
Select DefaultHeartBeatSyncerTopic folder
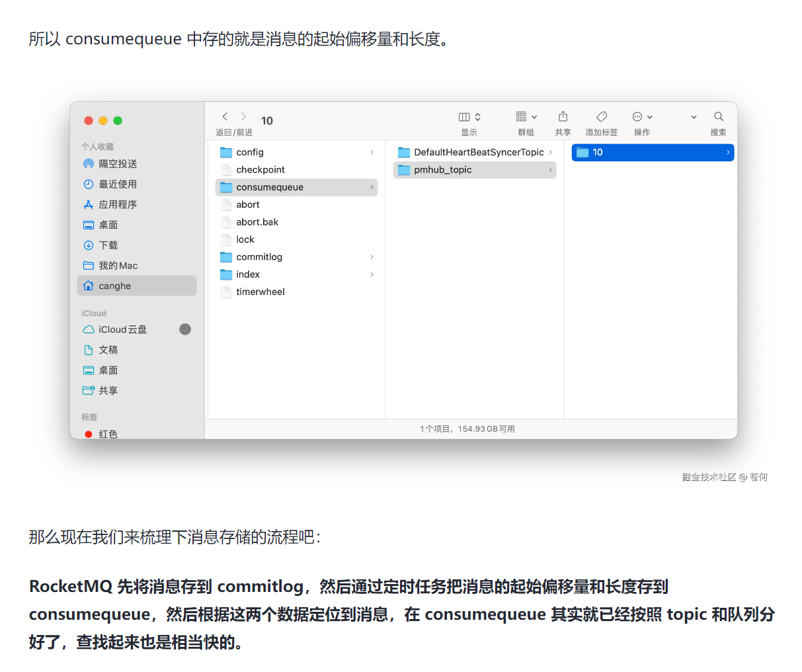(475, 152)
